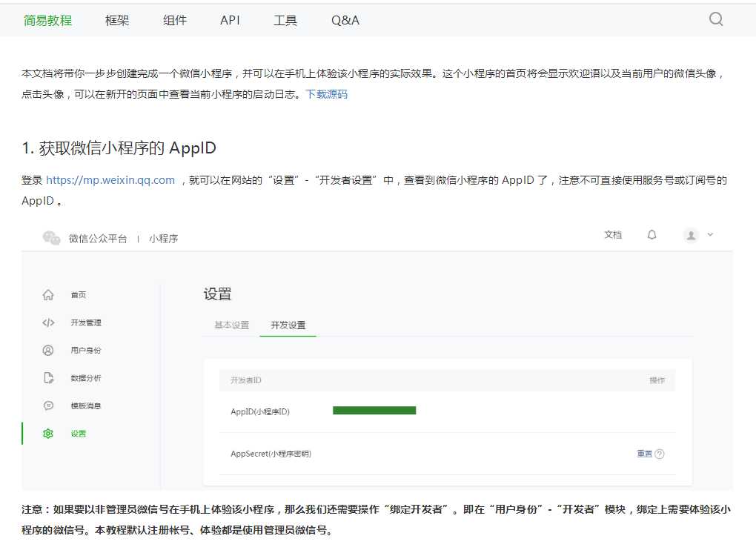
Task: Click the user avatar icon
Action: (691, 235)
